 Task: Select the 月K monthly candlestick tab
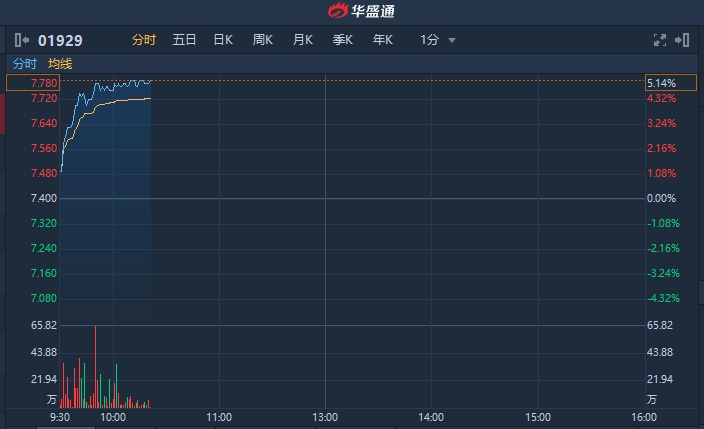click(x=303, y=40)
